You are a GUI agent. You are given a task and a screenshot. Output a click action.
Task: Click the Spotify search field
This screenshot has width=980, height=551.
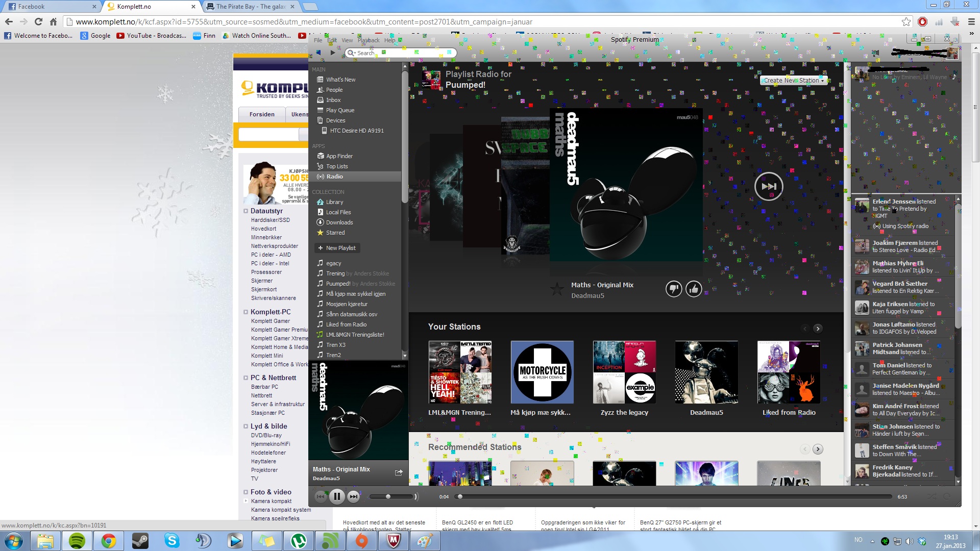pos(401,53)
